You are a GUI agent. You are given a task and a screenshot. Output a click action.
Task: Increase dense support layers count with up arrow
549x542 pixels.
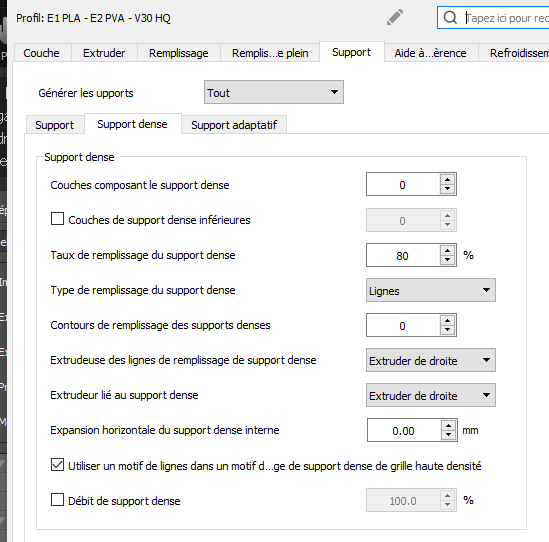pos(447,180)
